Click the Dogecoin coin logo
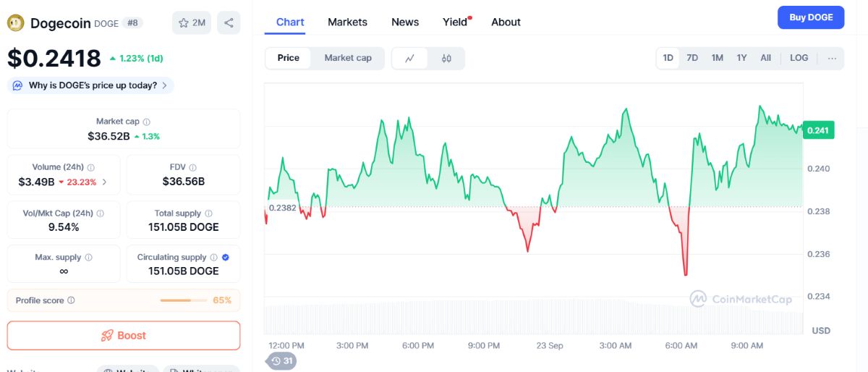 click(15, 23)
